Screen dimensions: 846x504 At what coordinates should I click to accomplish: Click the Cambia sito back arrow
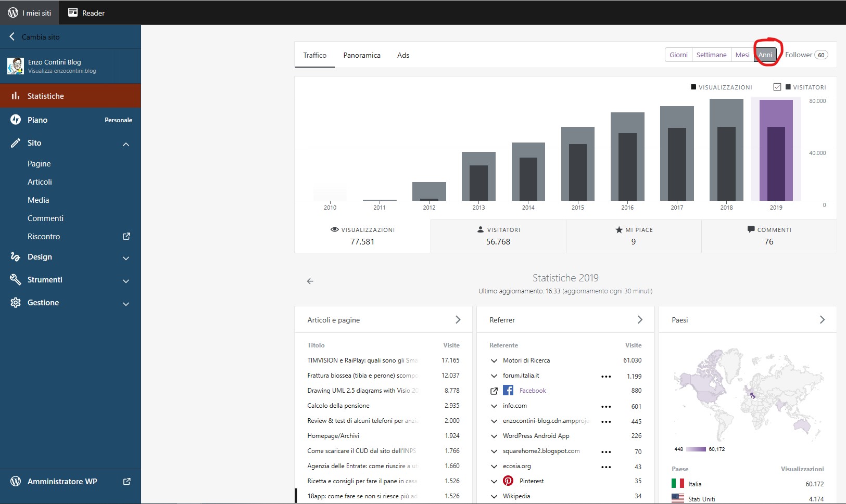tap(12, 37)
